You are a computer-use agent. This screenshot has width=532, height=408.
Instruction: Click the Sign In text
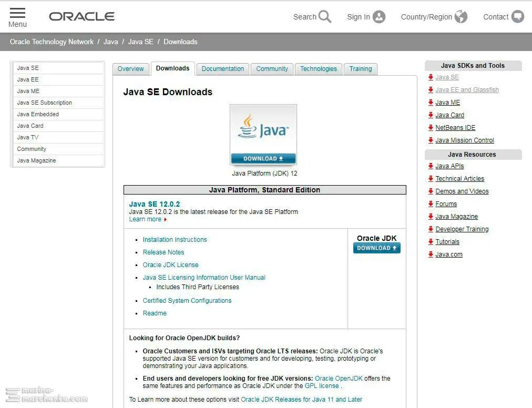tap(359, 17)
